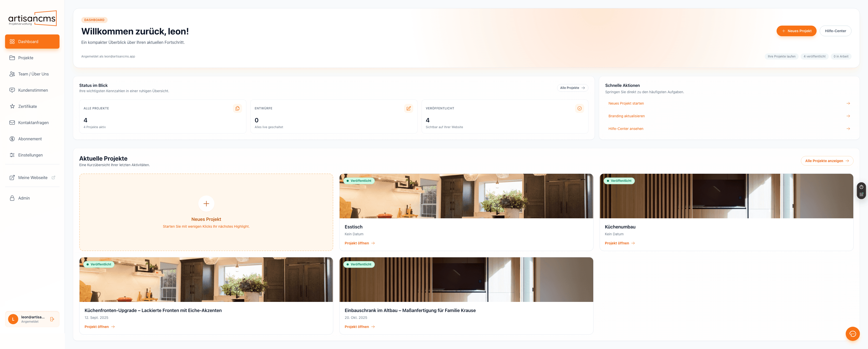This screenshot has height=349, width=868.
Task: Open Alle Projekte anzeigen with its arrow
Action: click(x=847, y=161)
